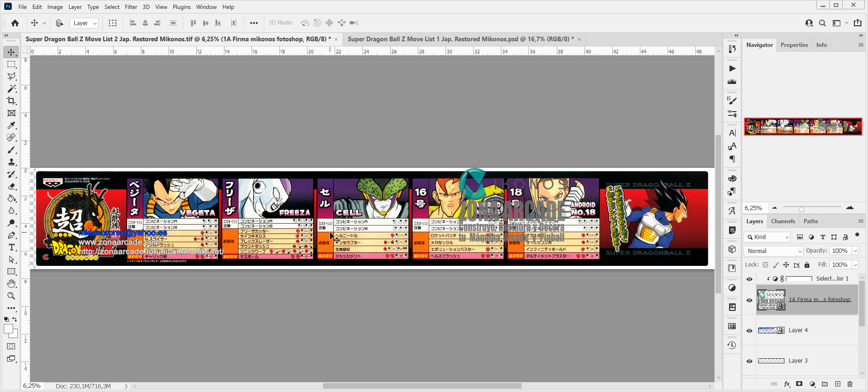868x392 pixels.
Task: Select the Paint Bucket tool
Action: 11,198
